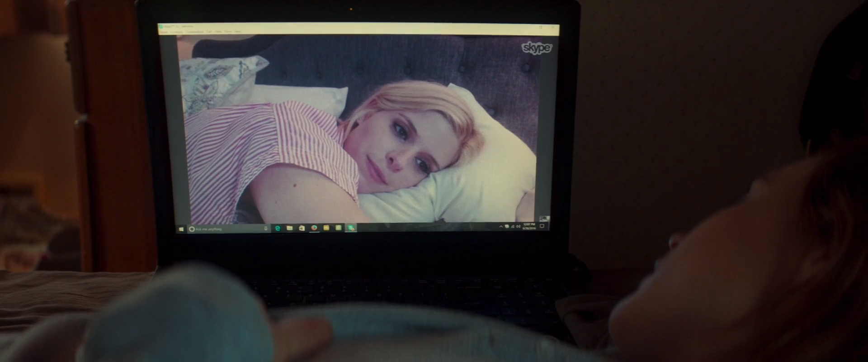The image size is (868, 362).
Task: Open the volume control in the tray
Action: (519, 226)
